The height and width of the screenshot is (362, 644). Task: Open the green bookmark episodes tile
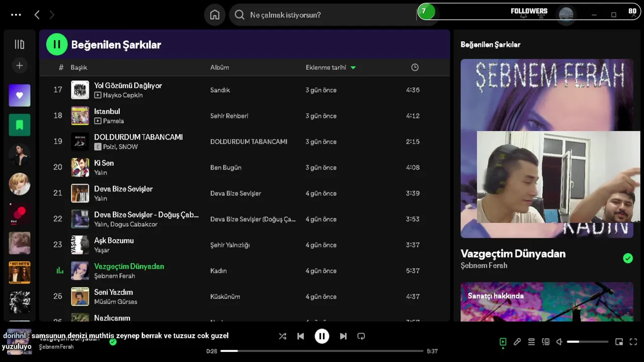[x=20, y=125]
